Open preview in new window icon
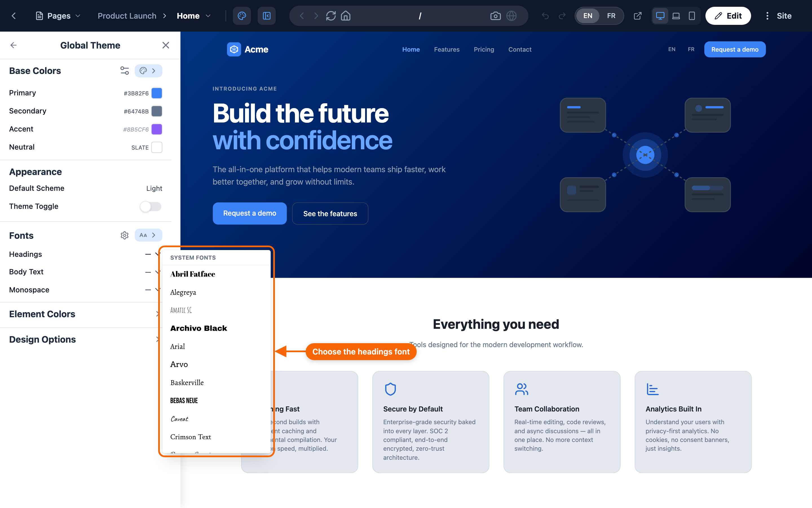Image resolution: width=812 pixels, height=508 pixels. click(637, 16)
